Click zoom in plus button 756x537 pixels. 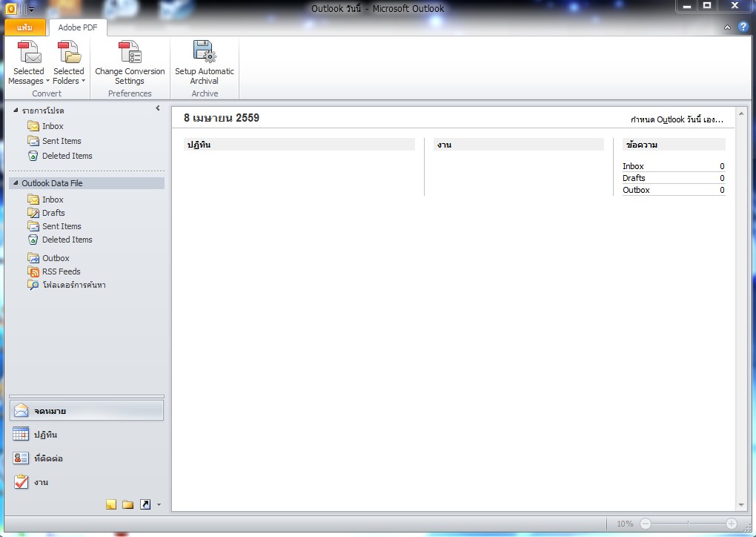[732, 524]
